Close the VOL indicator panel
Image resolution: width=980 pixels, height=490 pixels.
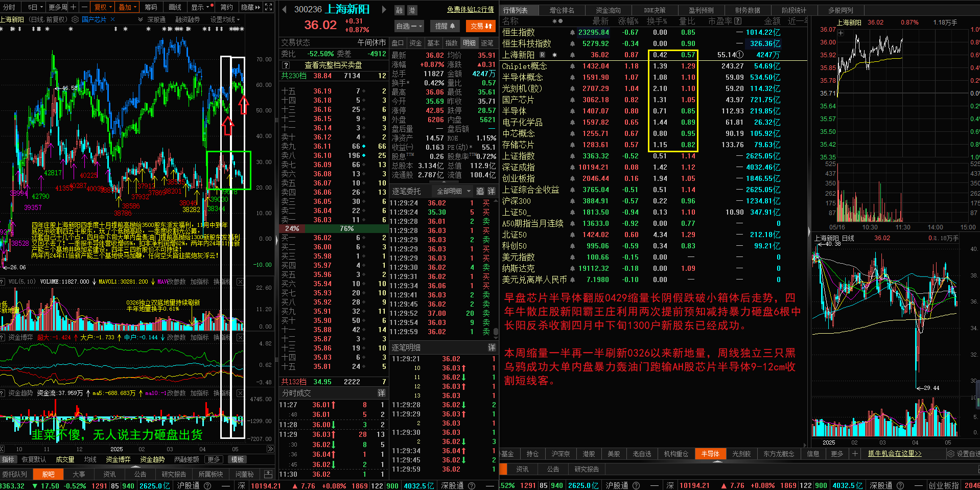[x=240, y=282]
